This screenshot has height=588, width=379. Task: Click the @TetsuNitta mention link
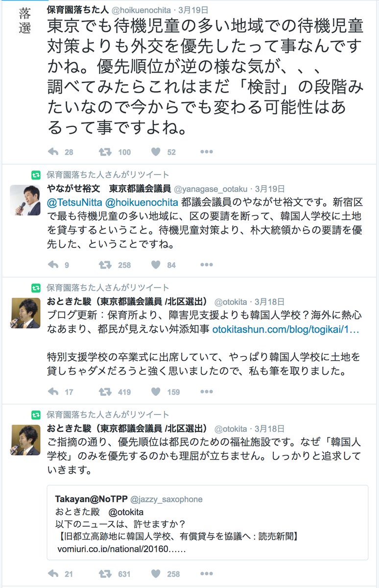click(x=72, y=202)
